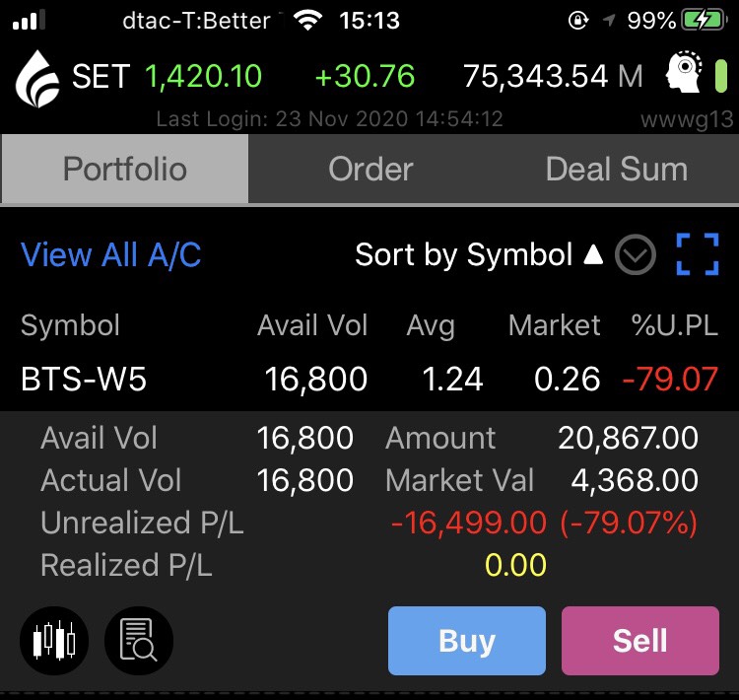Open the candlestick chart icon
Viewport: 739px width, 700px height.
point(54,640)
